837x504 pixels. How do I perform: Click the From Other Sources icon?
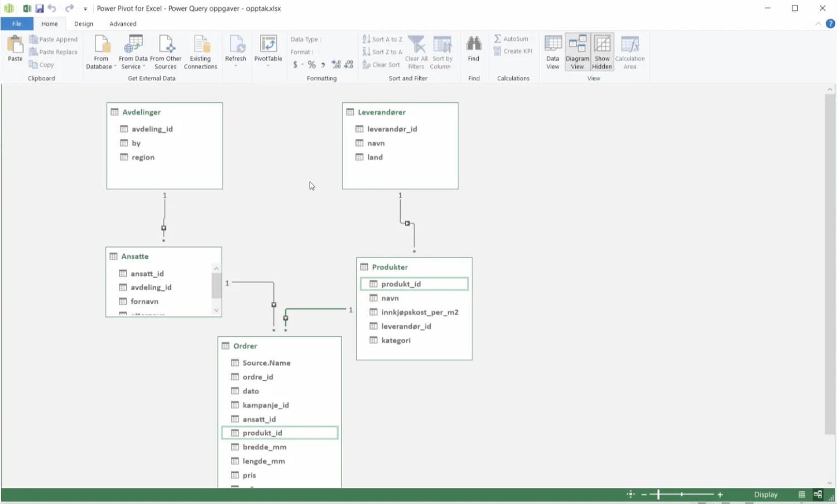(166, 45)
